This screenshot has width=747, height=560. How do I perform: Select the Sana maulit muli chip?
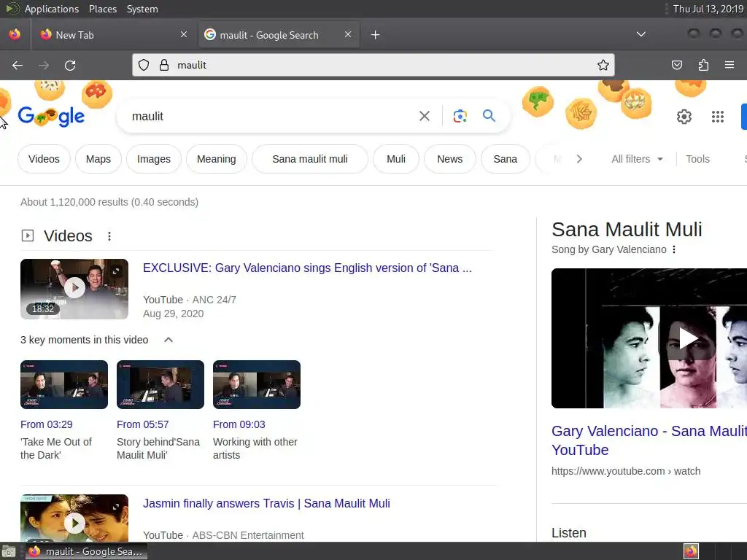tap(309, 159)
